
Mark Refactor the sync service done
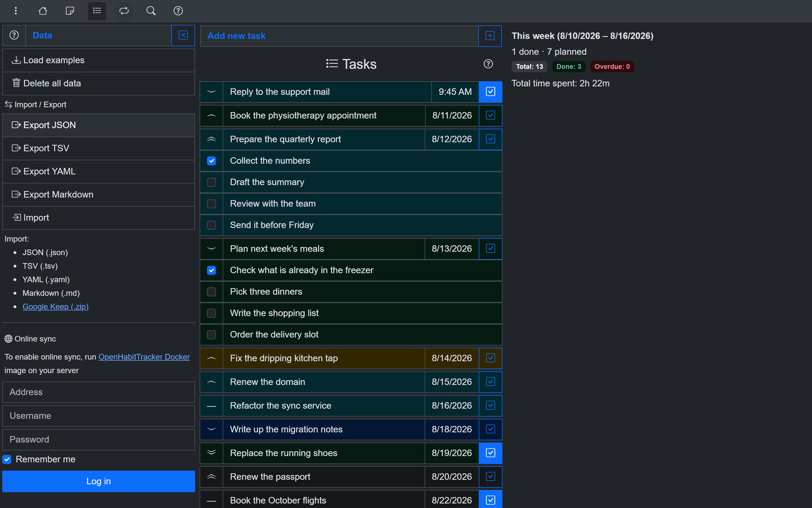[491, 406]
